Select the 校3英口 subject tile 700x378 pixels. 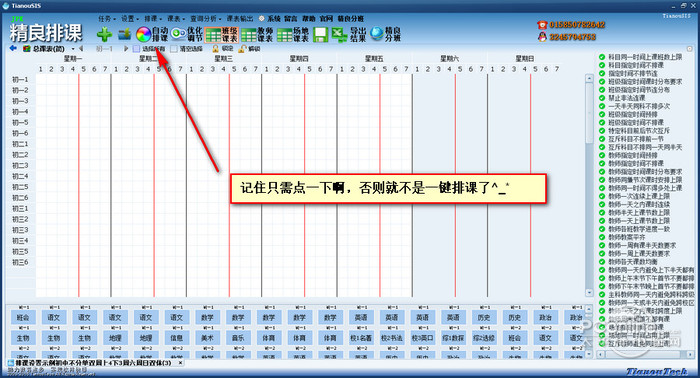coord(422,338)
